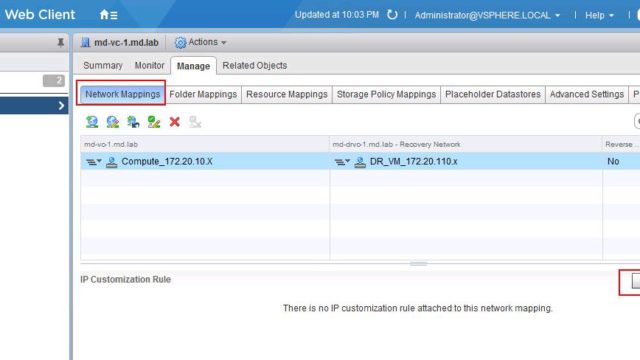Select the Network Mappings sub-tab
The width and height of the screenshot is (640, 360).
(x=122, y=94)
